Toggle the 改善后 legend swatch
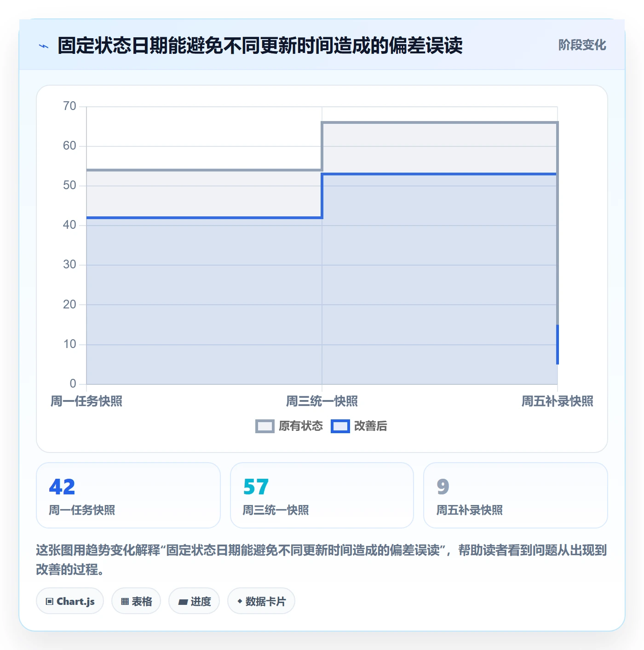Image resolution: width=644 pixels, height=650 pixels. (340, 426)
